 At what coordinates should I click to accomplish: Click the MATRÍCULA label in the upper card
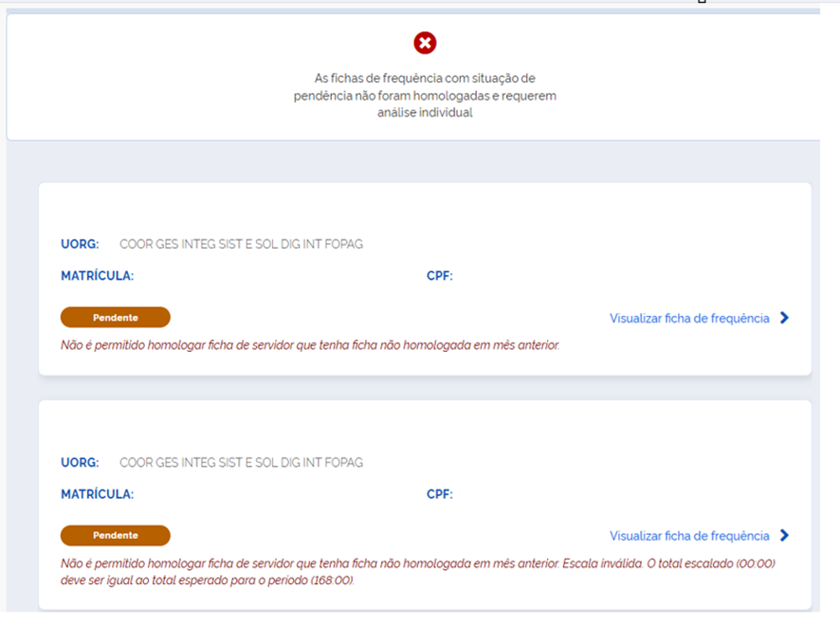click(97, 275)
